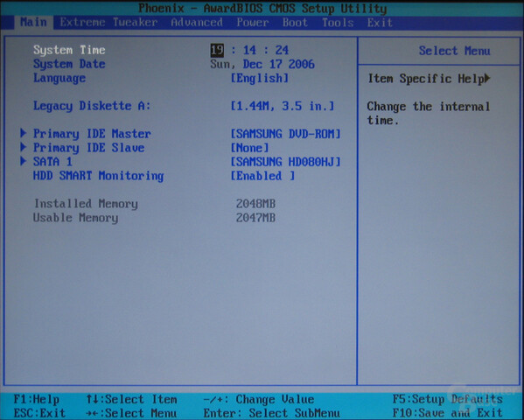The image size is (524, 420).
Task: Expand the SATA 1 submenu arrow
Action: pyautogui.click(x=23, y=161)
